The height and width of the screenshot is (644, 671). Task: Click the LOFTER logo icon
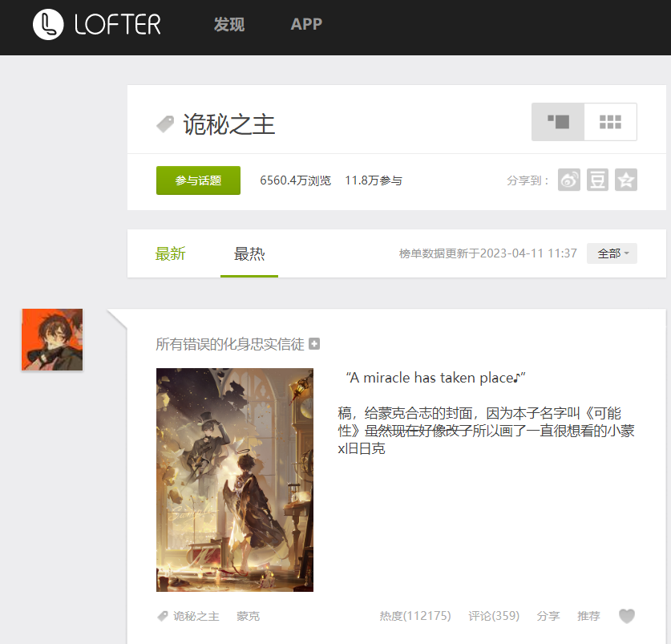tap(48, 24)
